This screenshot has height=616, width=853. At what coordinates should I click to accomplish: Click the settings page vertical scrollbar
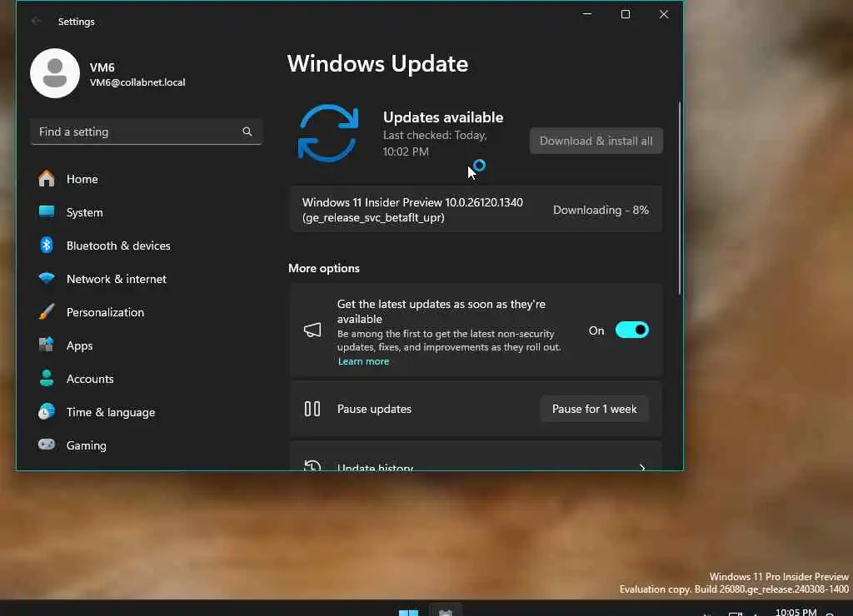680,198
